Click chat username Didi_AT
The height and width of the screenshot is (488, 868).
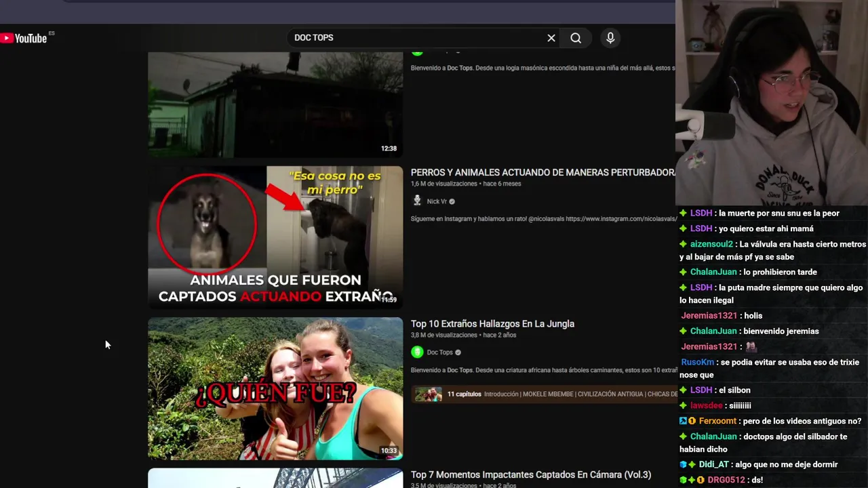tap(714, 464)
